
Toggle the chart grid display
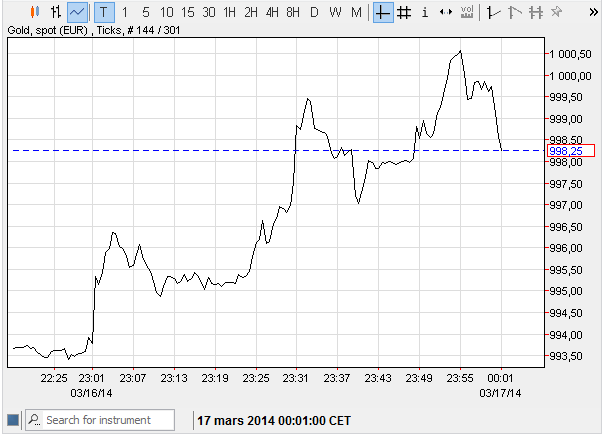(404, 12)
